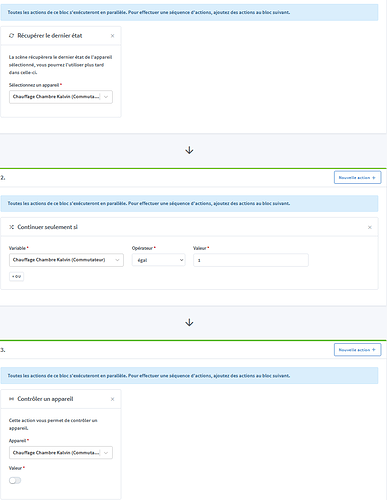Click the toggle icon beside 'Contrôler un appareil'
This screenshot has width=387, height=500.
tap(11, 399)
